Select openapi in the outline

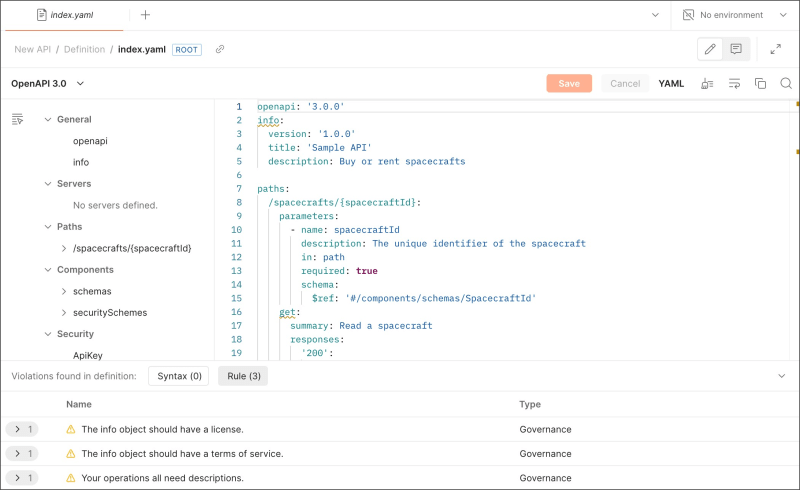[x=90, y=141]
